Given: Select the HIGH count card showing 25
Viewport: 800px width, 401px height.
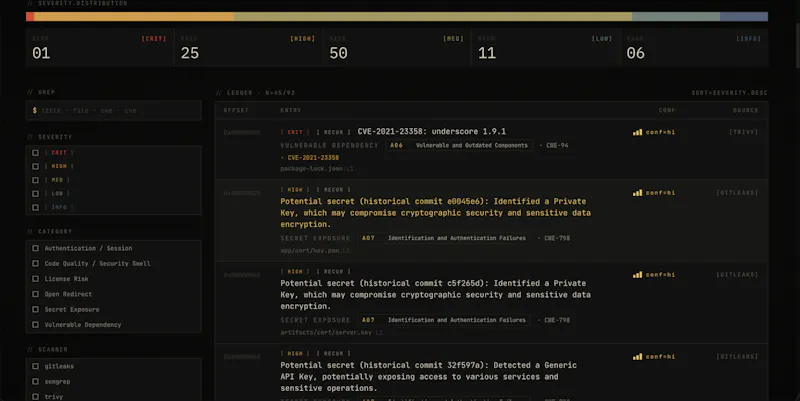Looking at the screenshot, I should point(248,48).
